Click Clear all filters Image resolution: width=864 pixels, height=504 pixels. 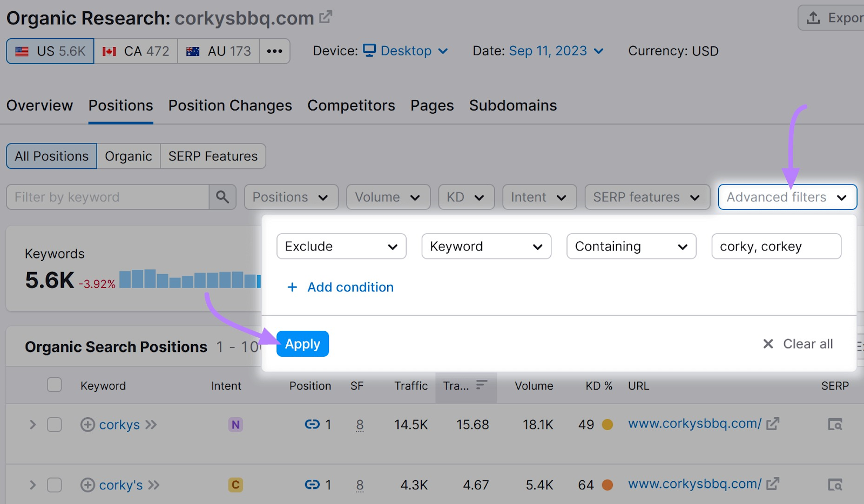(x=798, y=344)
